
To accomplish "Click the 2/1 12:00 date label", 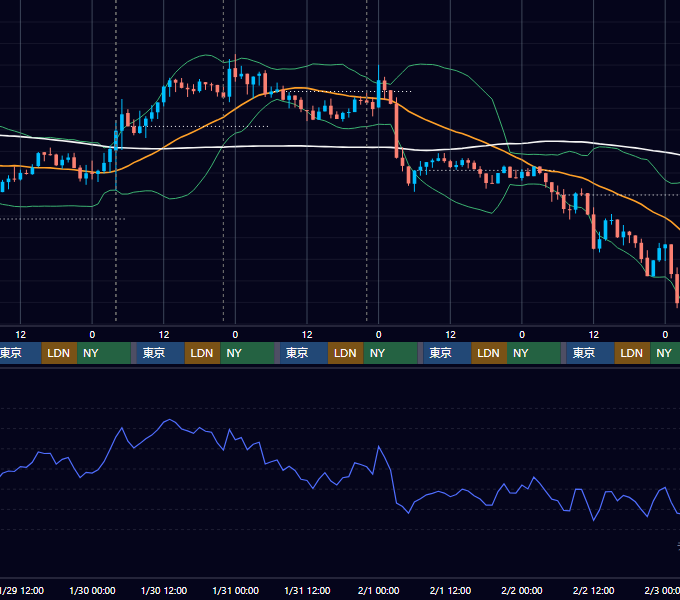I will pyautogui.click(x=450, y=590).
